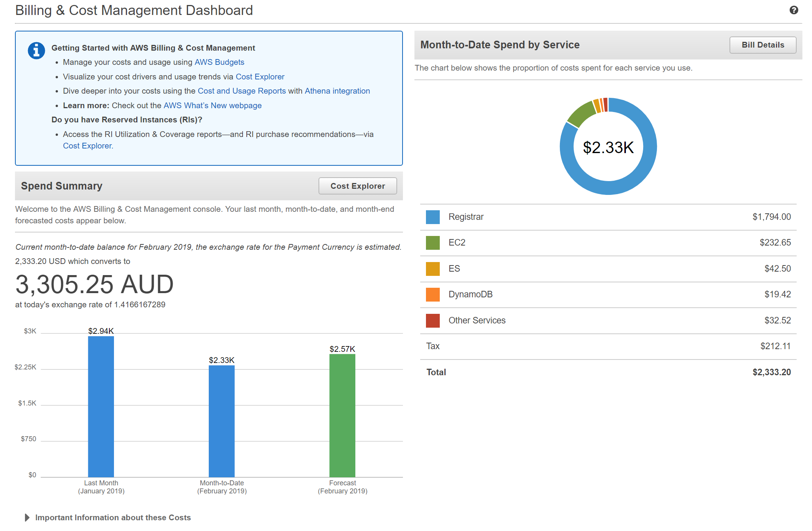Click the blue info circle icon
The image size is (812, 531).
(36, 51)
